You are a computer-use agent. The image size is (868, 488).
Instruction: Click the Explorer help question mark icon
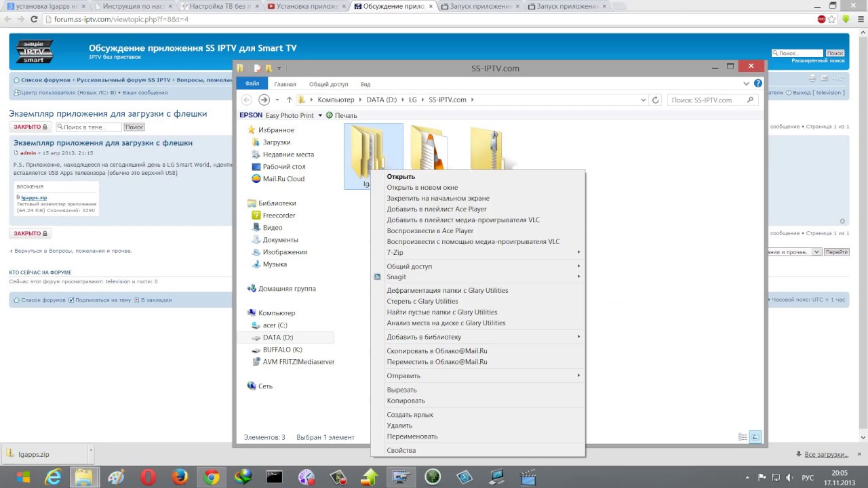(x=758, y=83)
